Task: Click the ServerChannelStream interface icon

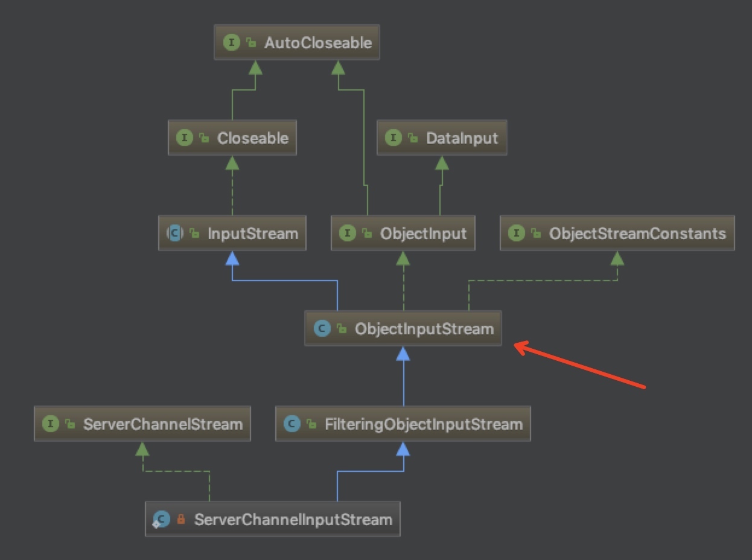Action: pos(50,424)
